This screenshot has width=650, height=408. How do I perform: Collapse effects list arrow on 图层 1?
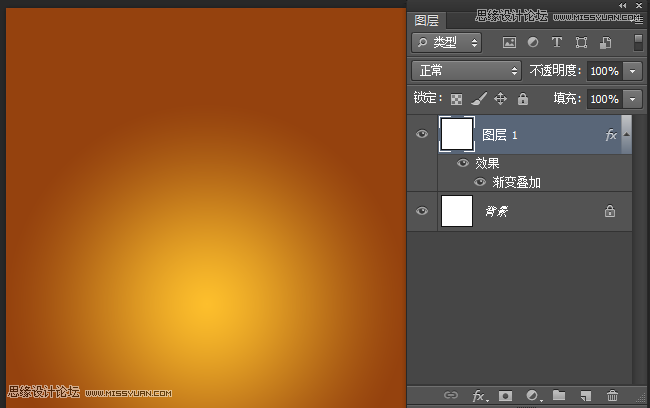[x=626, y=134]
